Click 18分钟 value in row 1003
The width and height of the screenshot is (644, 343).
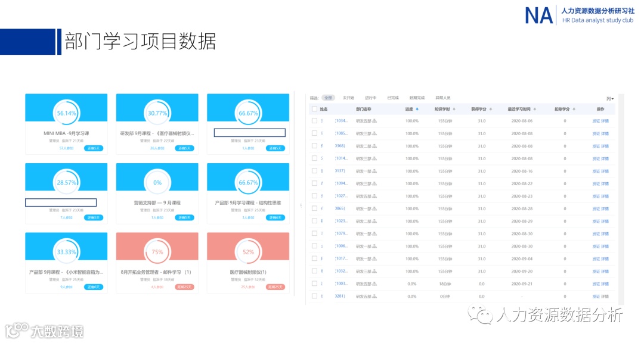pos(445,284)
